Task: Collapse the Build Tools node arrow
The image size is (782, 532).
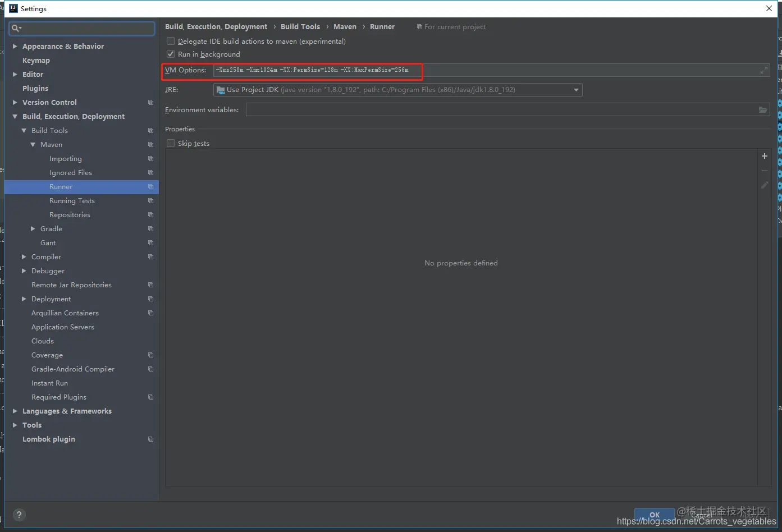Action: pos(24,131)
